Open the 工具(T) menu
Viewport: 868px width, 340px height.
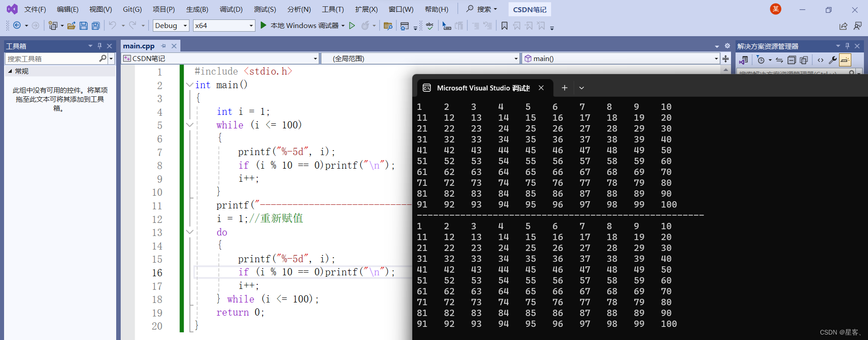[333, 9]
